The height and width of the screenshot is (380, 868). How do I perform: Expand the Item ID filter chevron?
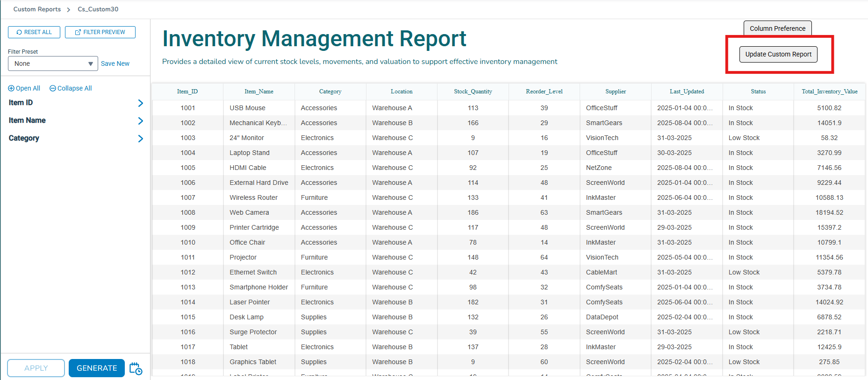coord(140,103)
